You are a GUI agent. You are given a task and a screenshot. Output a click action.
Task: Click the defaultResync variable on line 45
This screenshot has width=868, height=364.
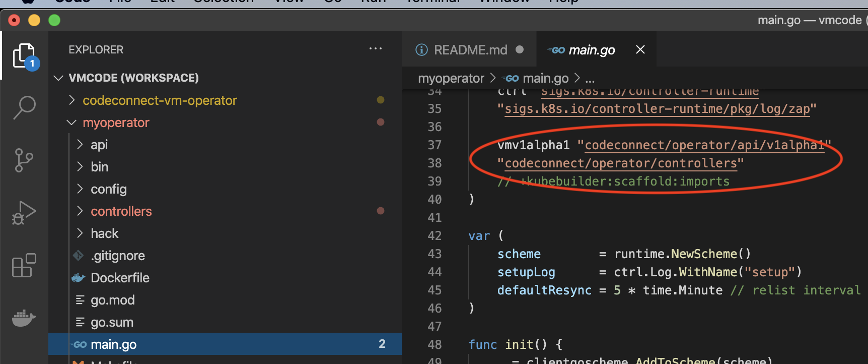click(544, 290)
